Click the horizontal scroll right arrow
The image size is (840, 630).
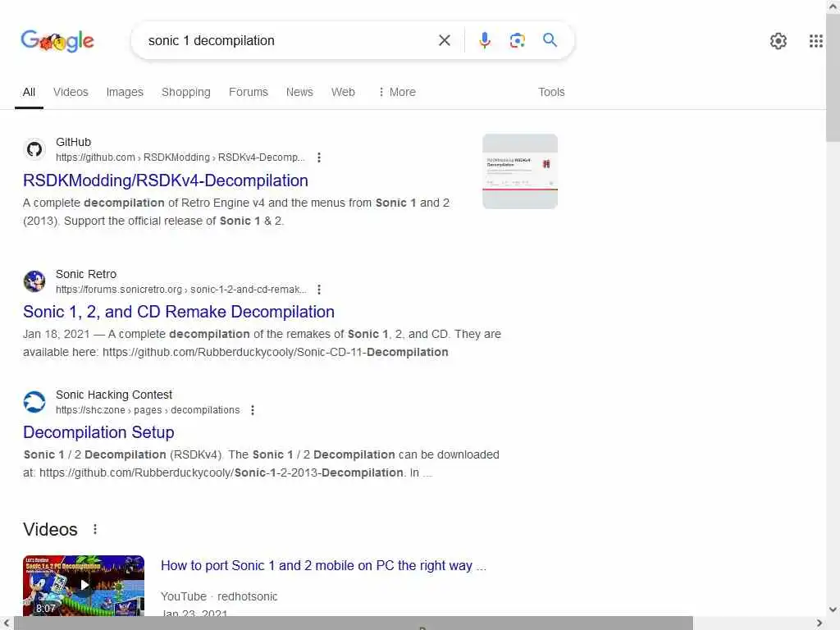click(x=819, y=623)
